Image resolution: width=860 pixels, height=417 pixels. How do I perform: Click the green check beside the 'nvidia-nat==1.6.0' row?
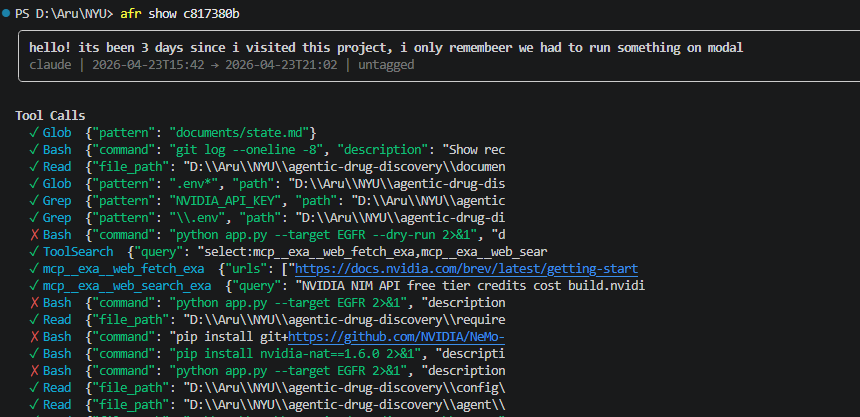[x=35, y=354]
